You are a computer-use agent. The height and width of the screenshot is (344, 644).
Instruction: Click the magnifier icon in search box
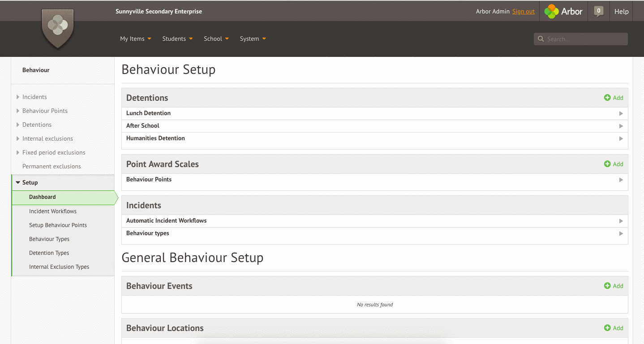coord(541,39)
